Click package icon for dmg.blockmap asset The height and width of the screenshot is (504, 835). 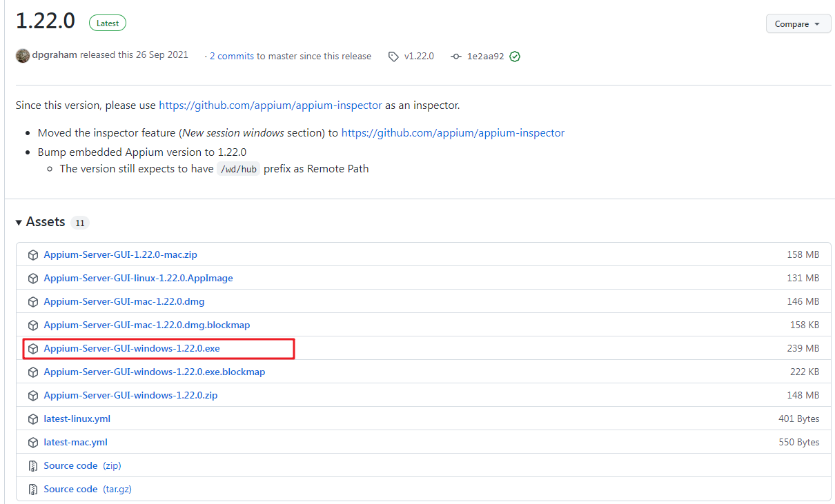(x=32, y=325)
